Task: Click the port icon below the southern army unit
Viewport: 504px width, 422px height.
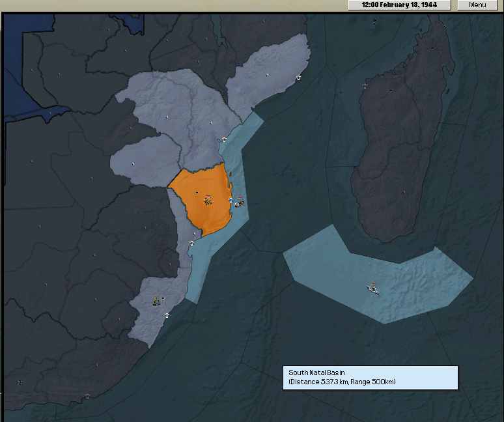Action: tap(167, 316)
